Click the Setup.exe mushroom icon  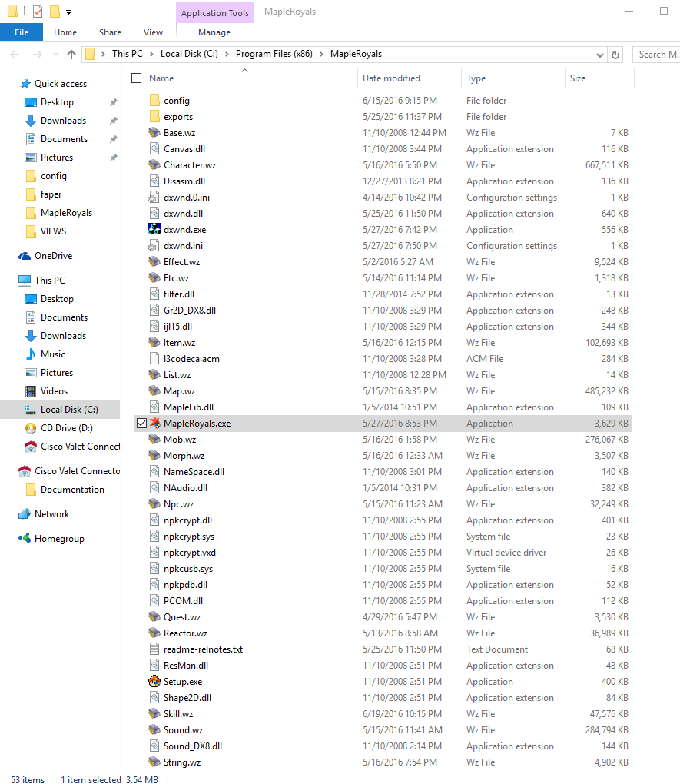tap(154, 681)
